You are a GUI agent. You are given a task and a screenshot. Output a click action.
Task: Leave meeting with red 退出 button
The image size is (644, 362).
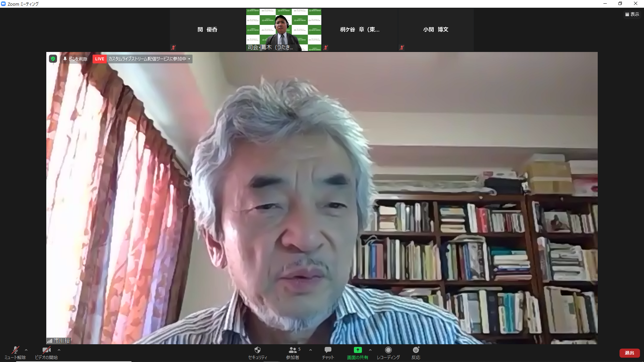[630, 353]
